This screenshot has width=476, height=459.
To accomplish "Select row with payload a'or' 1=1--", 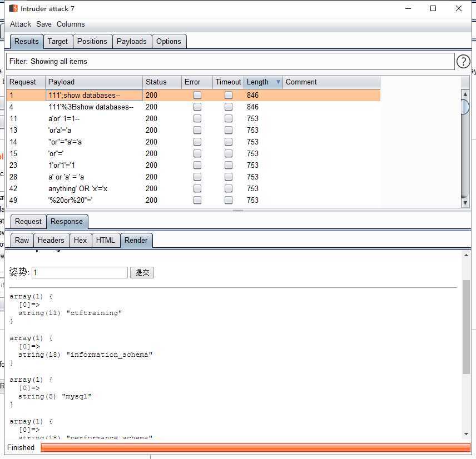I will pyautogui.click(x=193, y=118).
